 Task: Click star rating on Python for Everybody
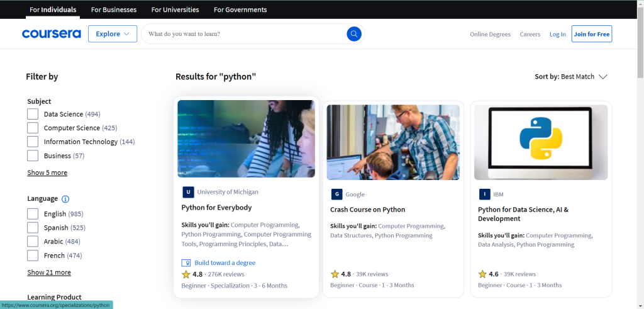[x=186, y=274]
